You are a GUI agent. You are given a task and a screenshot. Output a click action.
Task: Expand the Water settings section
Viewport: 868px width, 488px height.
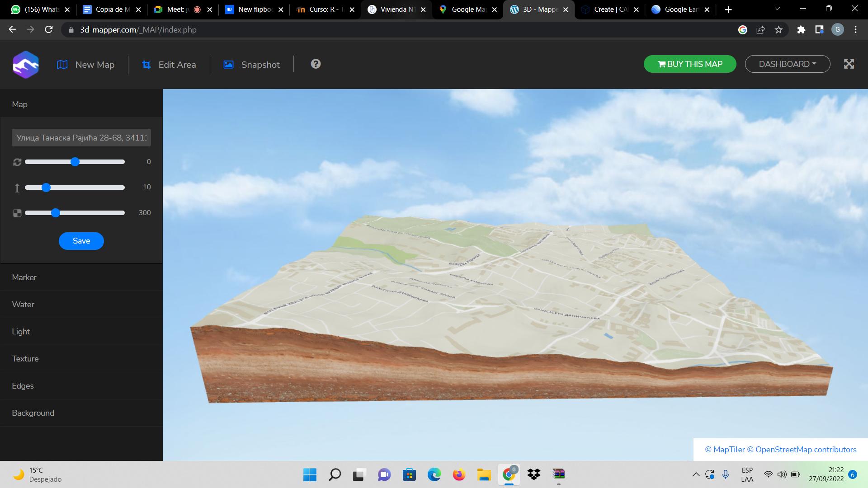pos(23,305)
